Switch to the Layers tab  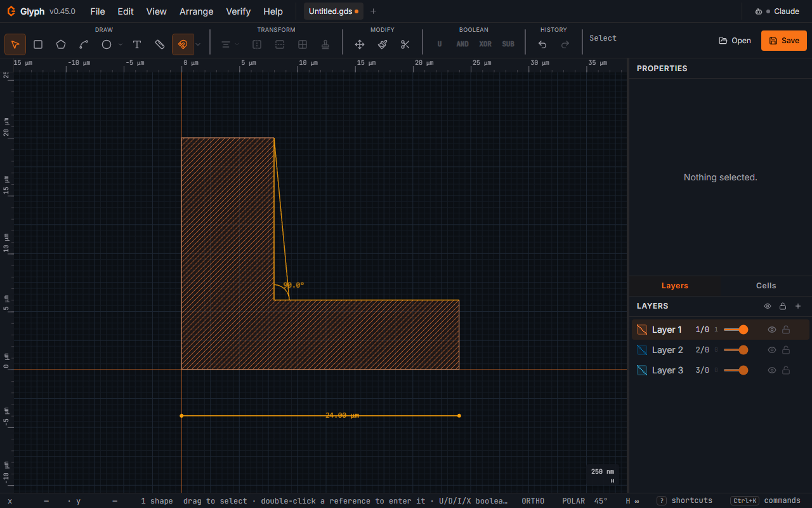click(675, 286)
